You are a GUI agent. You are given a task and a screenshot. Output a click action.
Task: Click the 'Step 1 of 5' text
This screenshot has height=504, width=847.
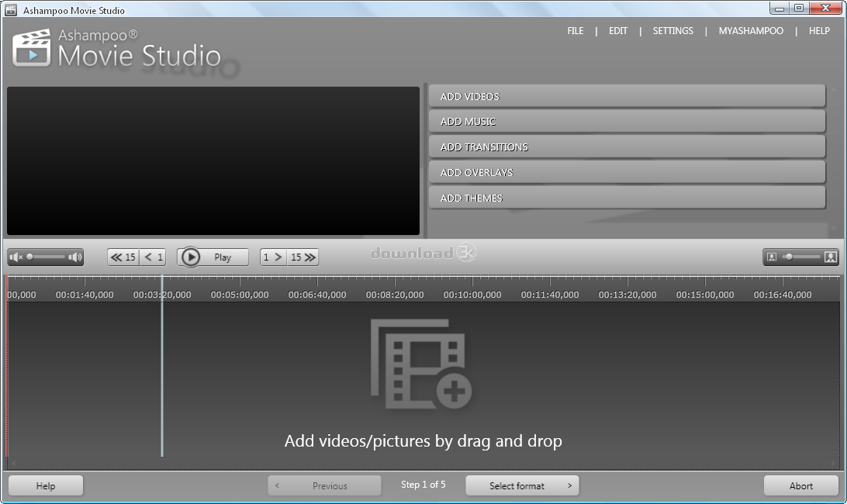tap(423, 485)
